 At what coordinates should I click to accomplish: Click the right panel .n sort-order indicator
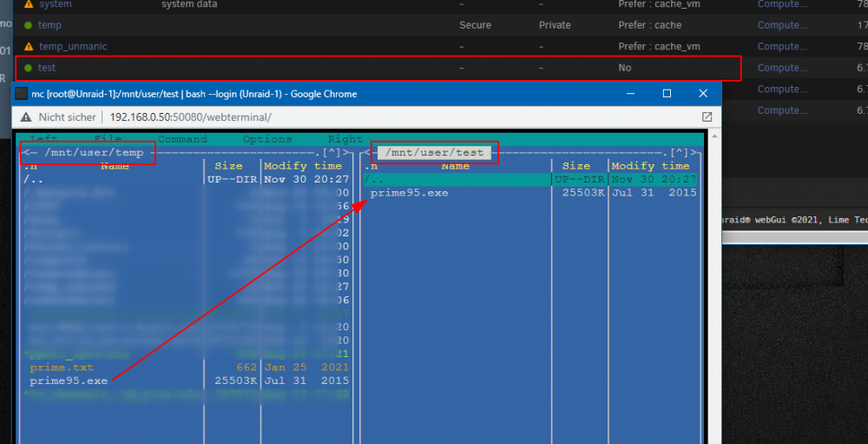(x=371, y=166)
